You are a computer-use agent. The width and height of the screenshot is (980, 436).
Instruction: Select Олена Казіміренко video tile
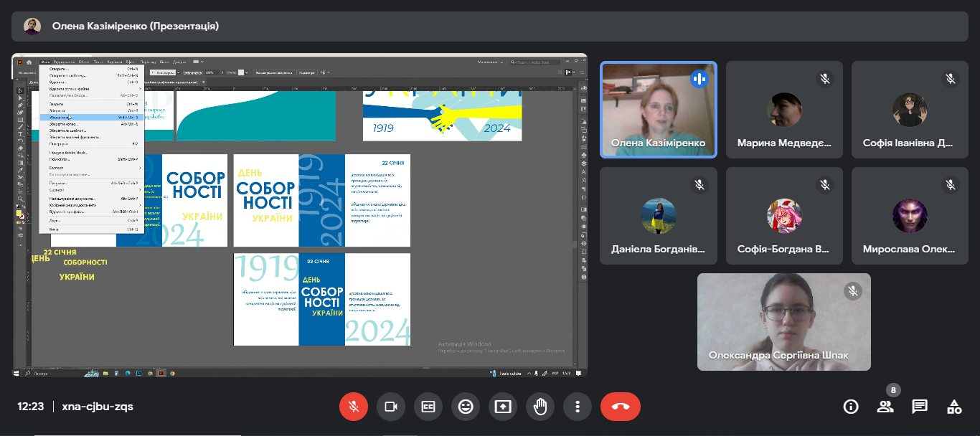pyautogui.click(x=659, y=109)
